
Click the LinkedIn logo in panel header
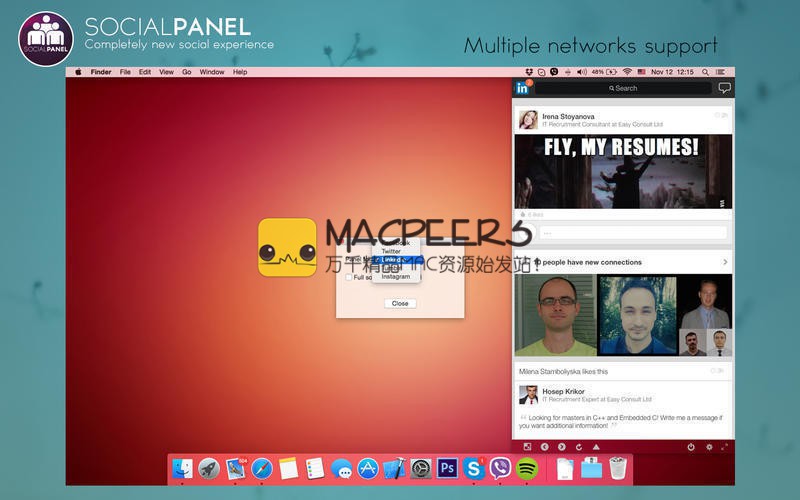tap(521, 88)
